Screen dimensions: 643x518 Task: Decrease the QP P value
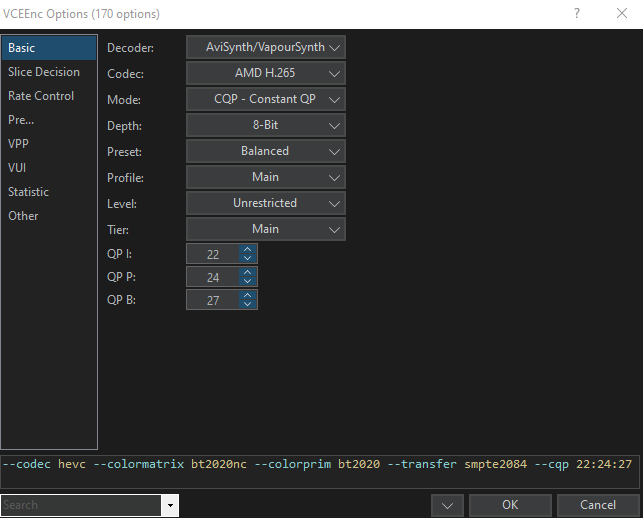click(x=247, y=281)
